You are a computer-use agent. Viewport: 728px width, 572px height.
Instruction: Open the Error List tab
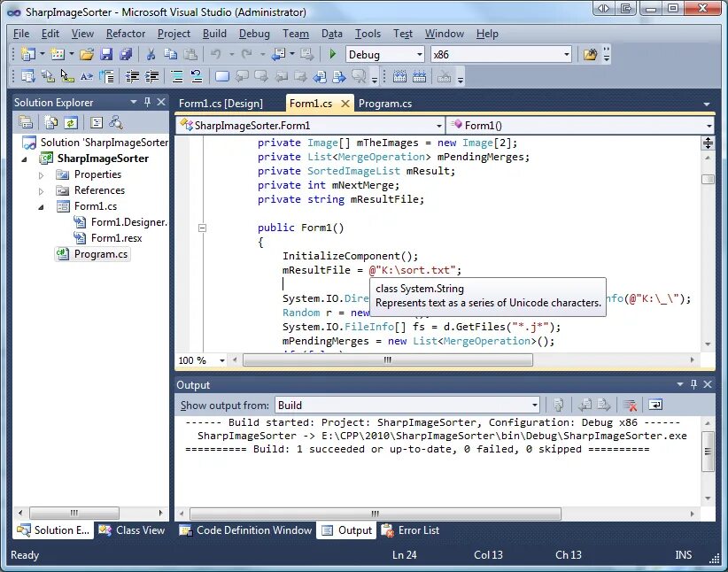pos(410,529)
